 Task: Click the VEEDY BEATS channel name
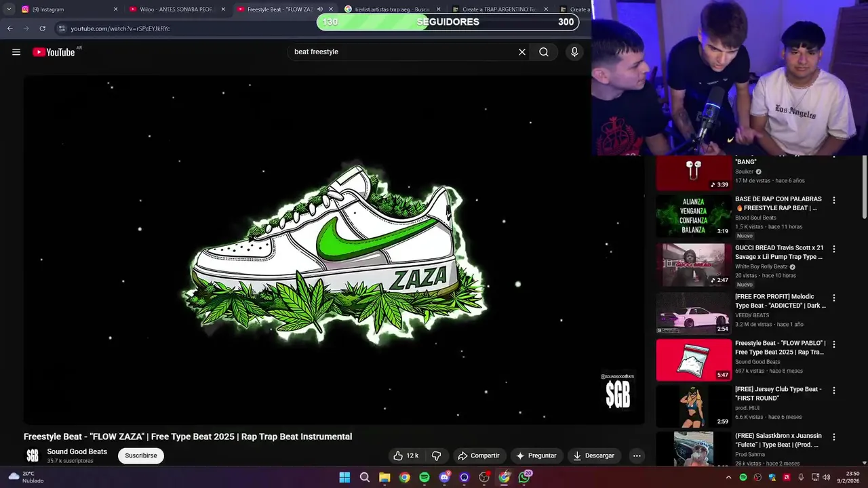pos(752,316)
